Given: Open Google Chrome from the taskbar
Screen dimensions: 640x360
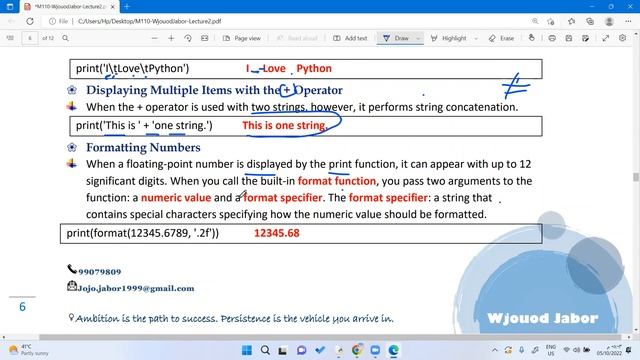Looking at the screenshot, I should 357,350.
